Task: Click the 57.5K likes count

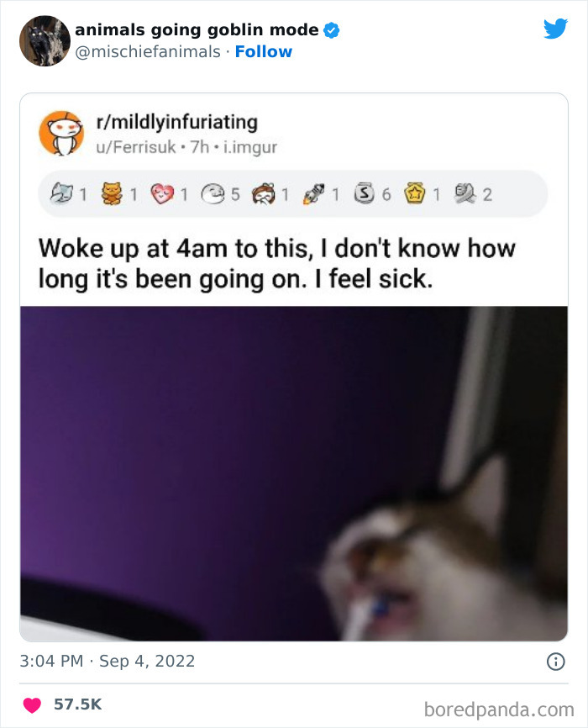Action: click(77, 704)
